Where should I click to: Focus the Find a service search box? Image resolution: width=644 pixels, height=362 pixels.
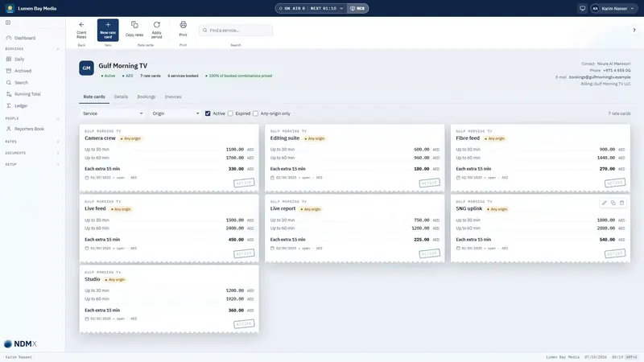point(236,31)
